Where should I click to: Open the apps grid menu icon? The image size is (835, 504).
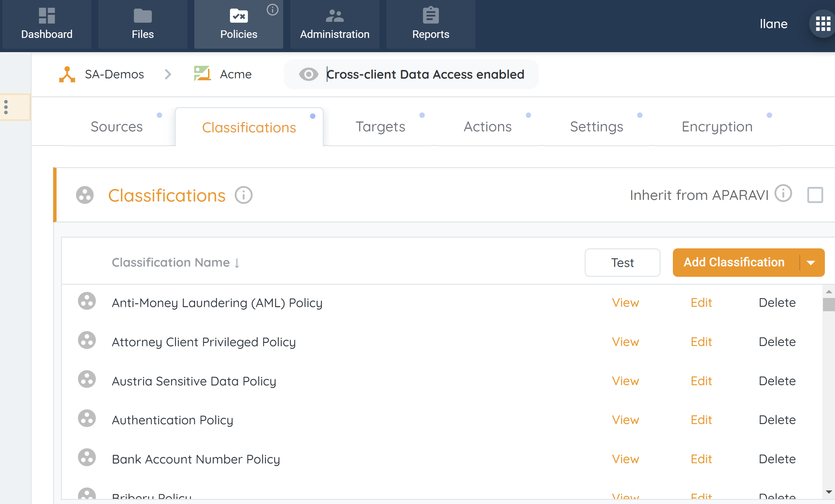click(823, 24)
